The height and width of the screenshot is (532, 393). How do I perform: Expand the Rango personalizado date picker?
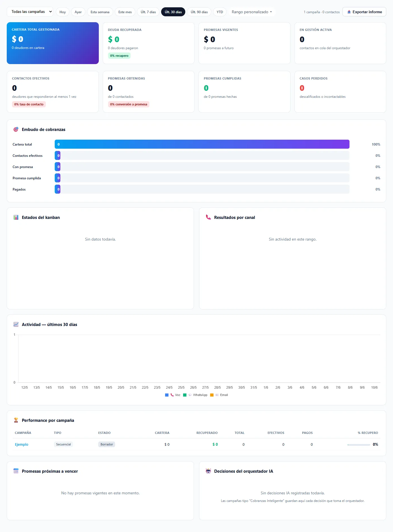252,12
